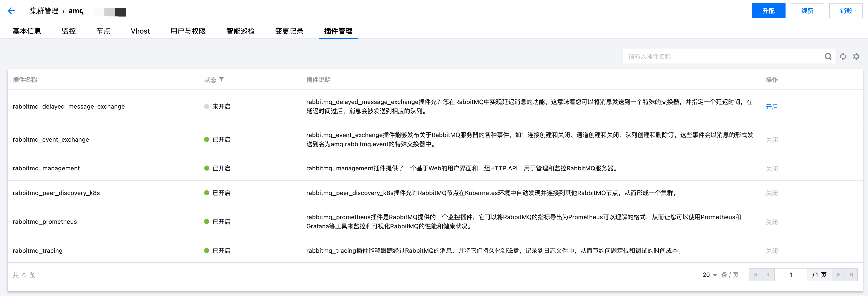The width and height of the screenshot is (868, 296).
Task: Click the search magnifier icon
Action: (x=828, y=56)
